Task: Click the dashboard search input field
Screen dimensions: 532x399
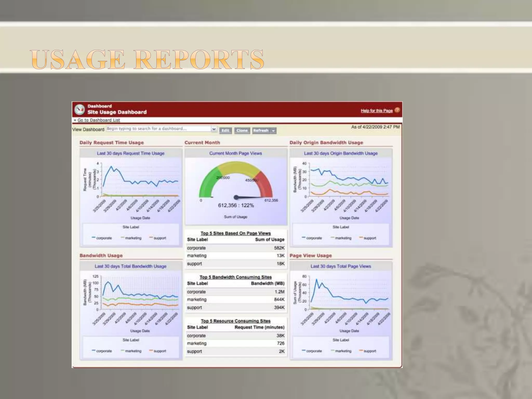Action: click(159, 129)
